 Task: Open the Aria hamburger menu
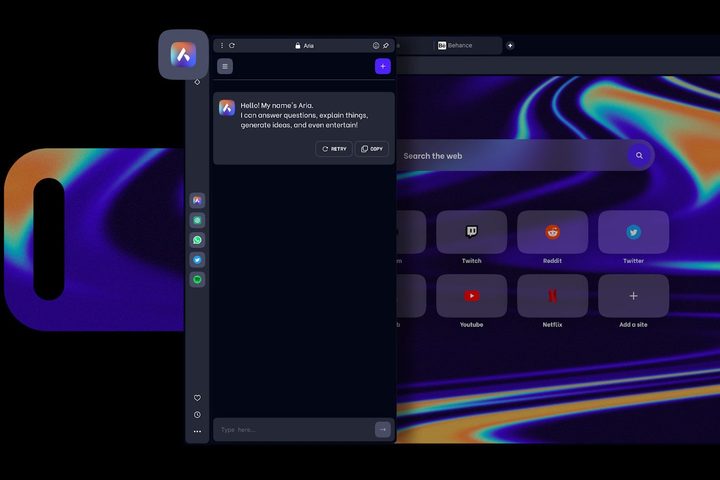click(x=225, y=66)
